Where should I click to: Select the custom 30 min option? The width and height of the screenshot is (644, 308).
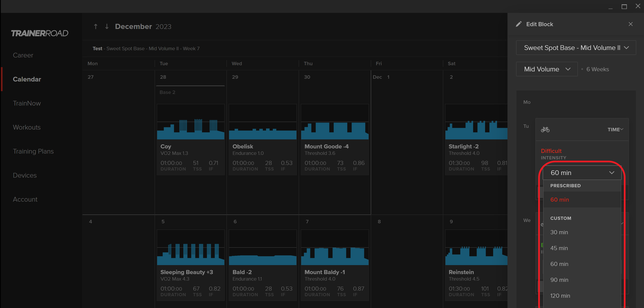[582, 232]
